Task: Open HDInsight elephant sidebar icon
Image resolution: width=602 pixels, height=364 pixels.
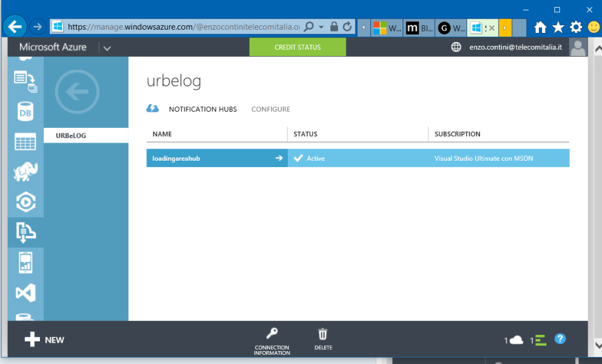Action: 25,172
